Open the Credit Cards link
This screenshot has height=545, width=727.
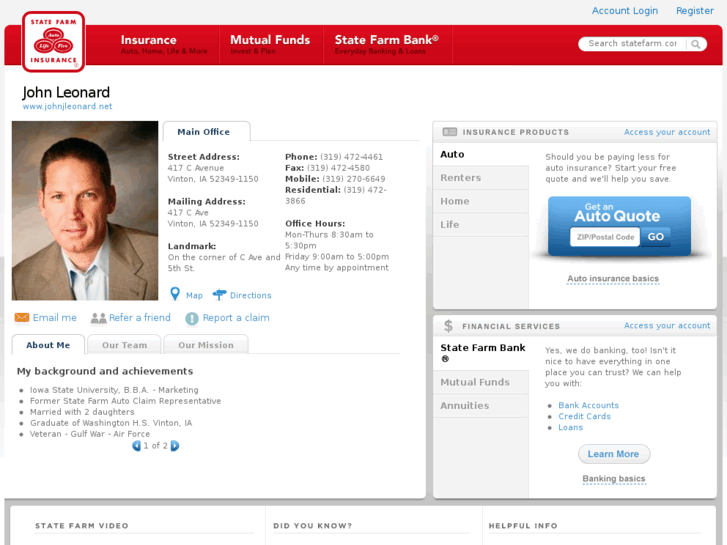pos(584,417)
